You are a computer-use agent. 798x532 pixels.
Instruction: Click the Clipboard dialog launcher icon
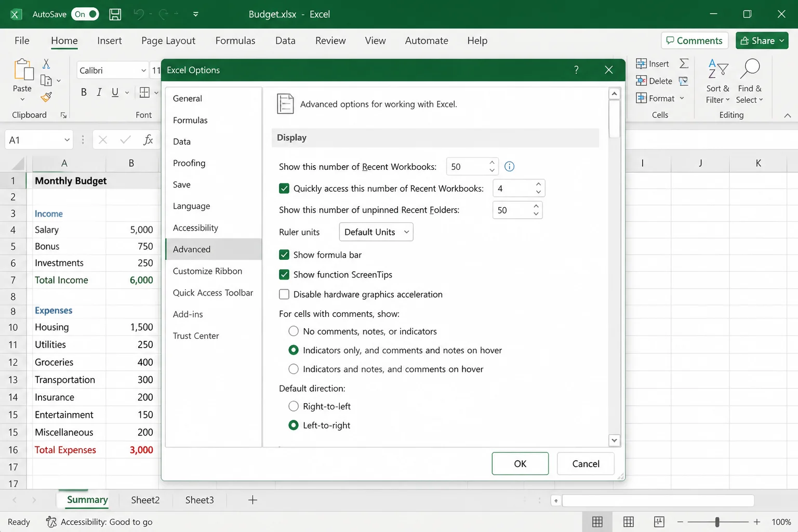click(63, 115)
